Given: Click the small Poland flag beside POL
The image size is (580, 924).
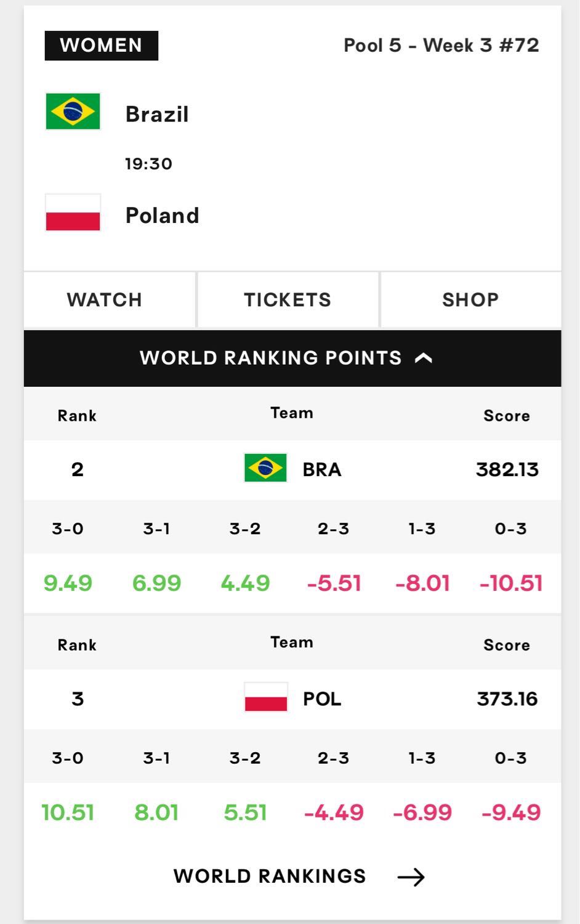Looking at the screenshot, I should 265,697.
